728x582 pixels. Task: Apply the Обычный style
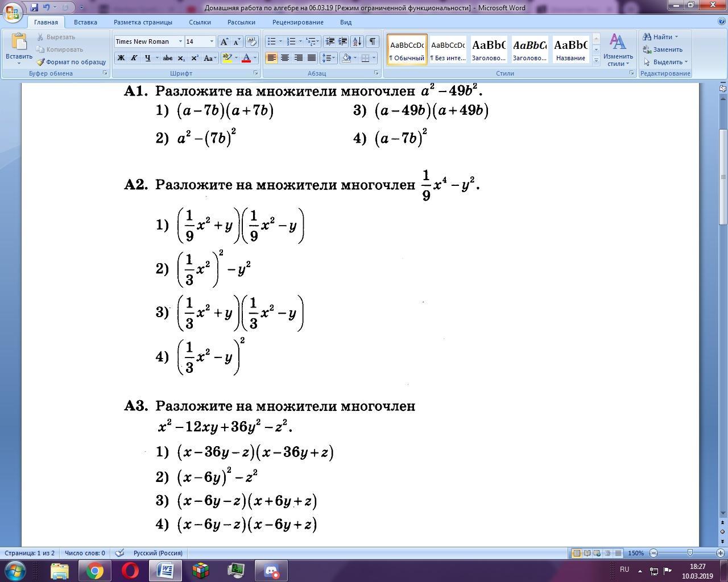point(407,49)
